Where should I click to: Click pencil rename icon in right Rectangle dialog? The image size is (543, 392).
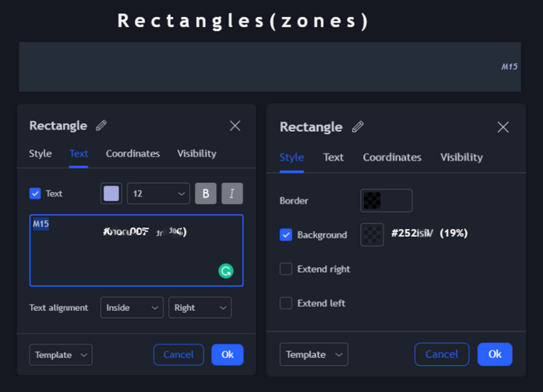(358, 127)
